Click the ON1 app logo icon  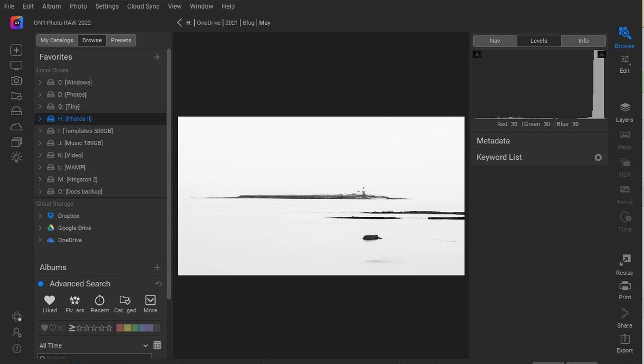pos(17,23)
